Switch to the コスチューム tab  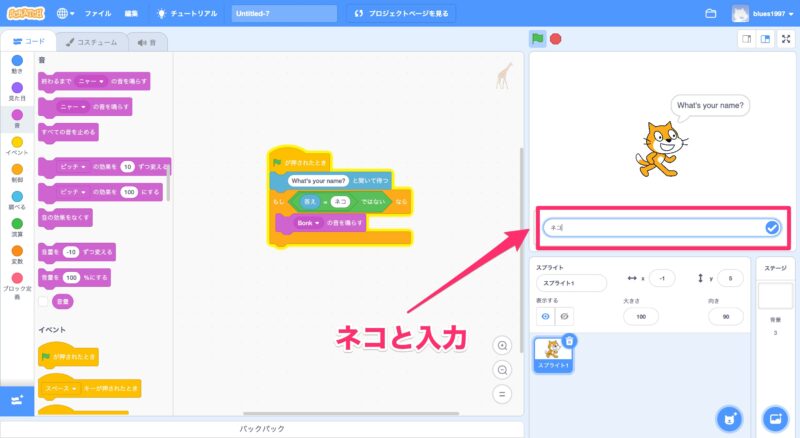[x=92, y=42]
